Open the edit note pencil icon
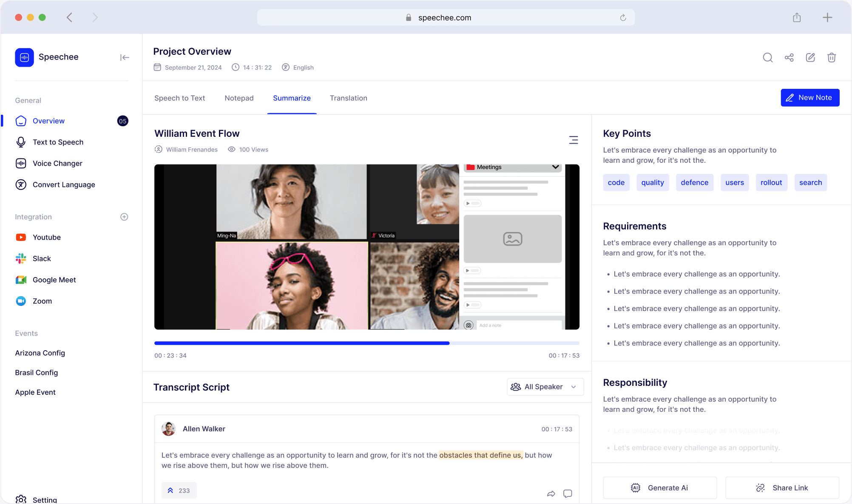Viewport: 852px width, 504px height. pyautogui.click(x=810, y=57)
